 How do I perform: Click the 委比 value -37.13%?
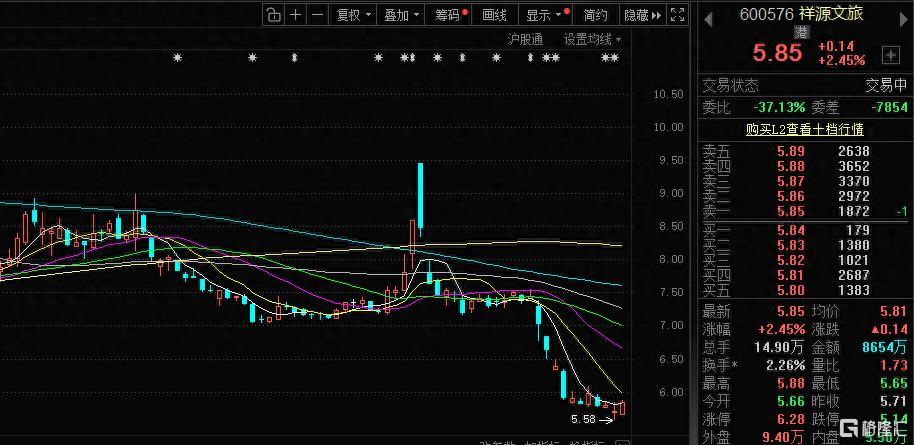(x=779, y=107)
